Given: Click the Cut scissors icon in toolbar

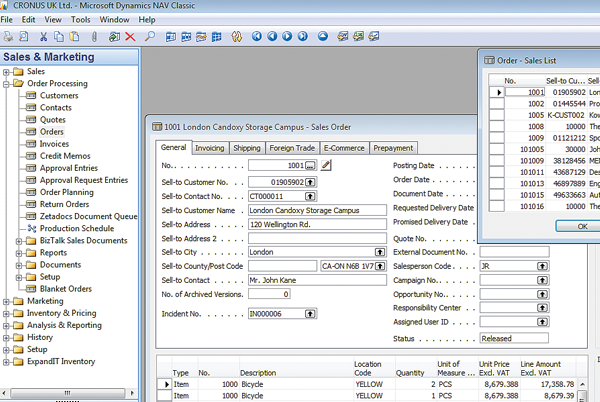Looking at the screenshot, I should [43, 37].
